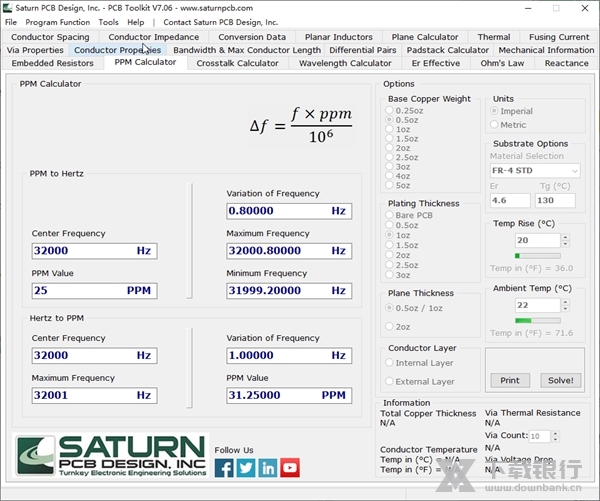The width and height of the screenshot is (600, 501).
Task: Choose 2oz base copper weight
Action: (x=389, y=148)
